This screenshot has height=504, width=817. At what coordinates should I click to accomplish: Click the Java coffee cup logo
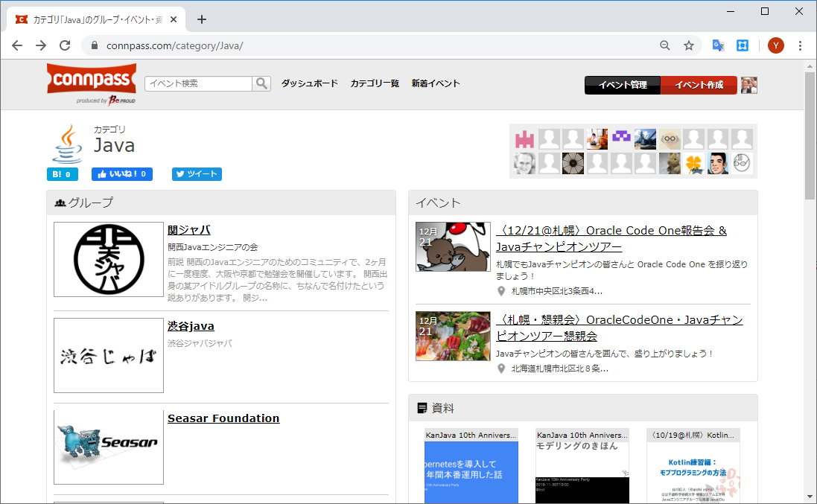point(67,144)
